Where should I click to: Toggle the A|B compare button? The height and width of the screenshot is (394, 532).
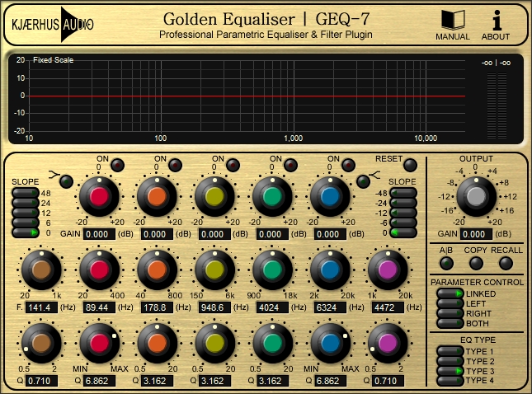pos(446,263)
